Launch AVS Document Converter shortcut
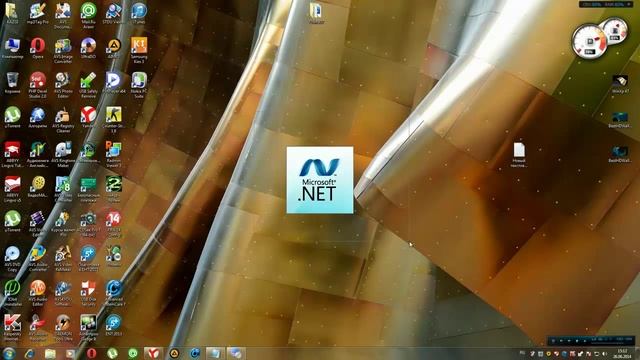Screen dimensions: 640x360 [63, 15]
